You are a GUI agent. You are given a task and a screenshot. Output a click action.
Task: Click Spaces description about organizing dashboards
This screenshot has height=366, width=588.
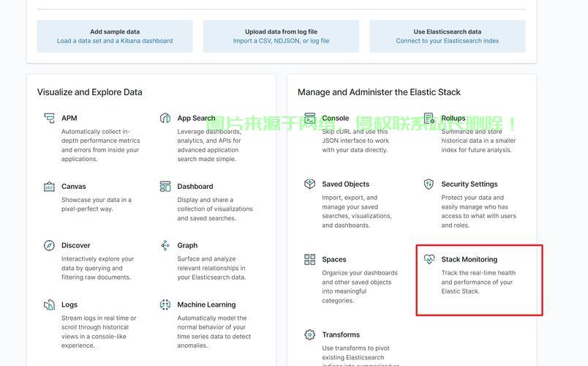360,287
